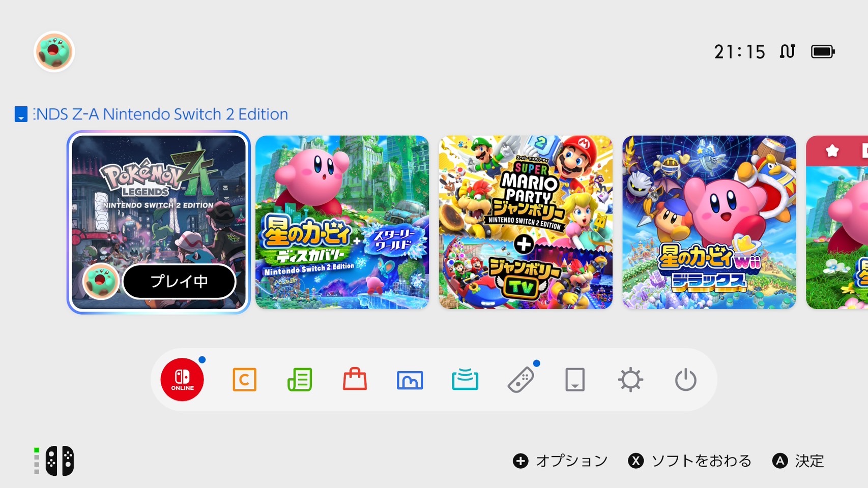868x488 pixels.
Task: Select the partially visible game tile at right edge
Action: coord(837,222)
